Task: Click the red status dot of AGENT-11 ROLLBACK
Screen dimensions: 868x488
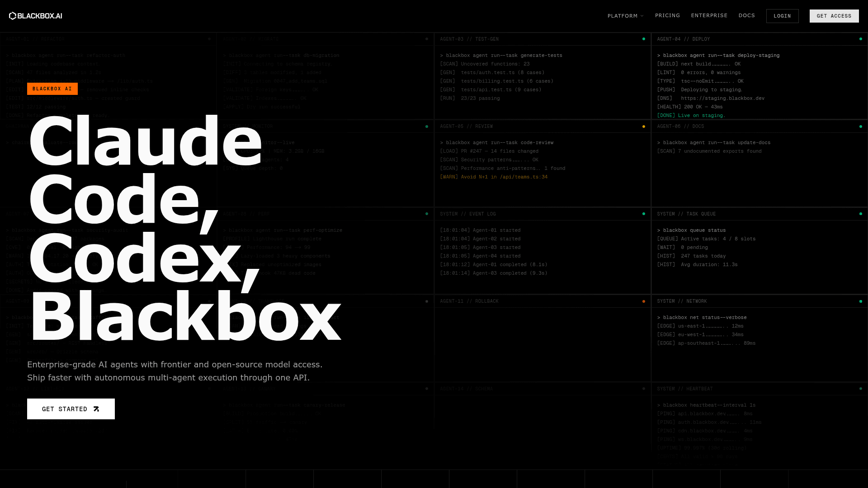Action: pos(643,301)
